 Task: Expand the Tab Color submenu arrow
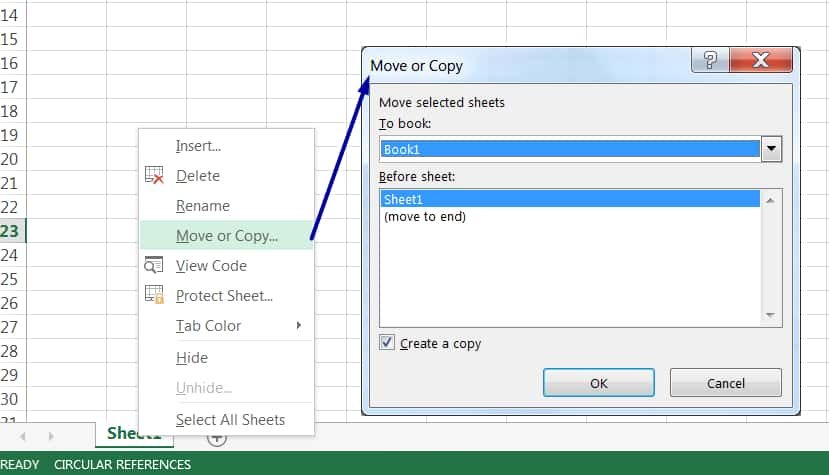click(x=299, y=325)
